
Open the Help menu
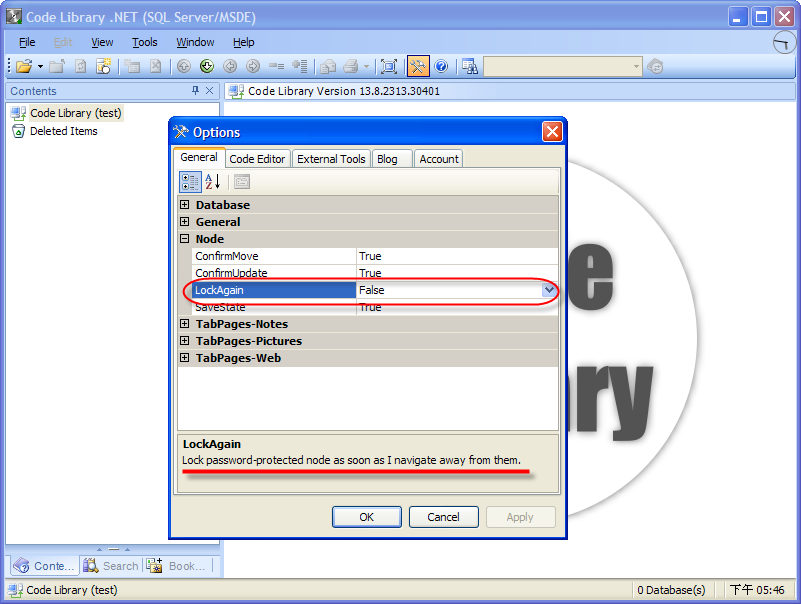tap(244, 42)
